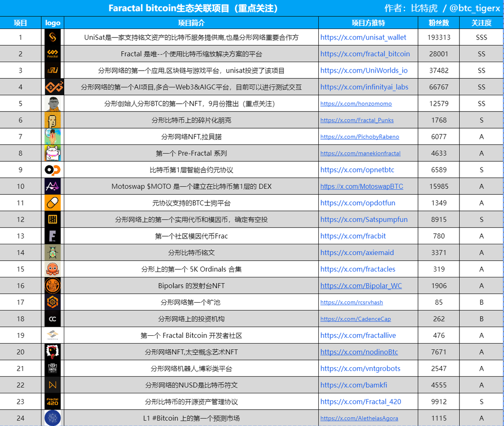
Task: Click the Fractal logo in row 2
Action: (52, 54)
